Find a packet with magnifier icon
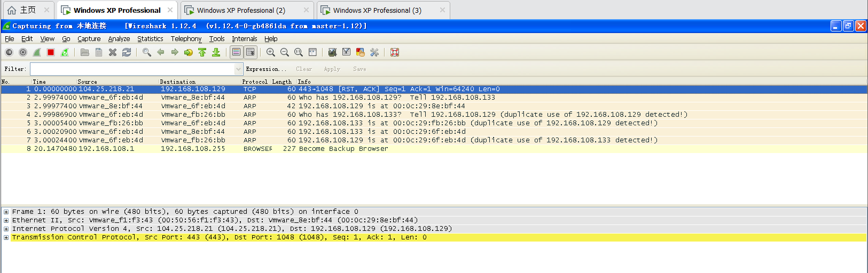868x273 pixels. point(147,52)
